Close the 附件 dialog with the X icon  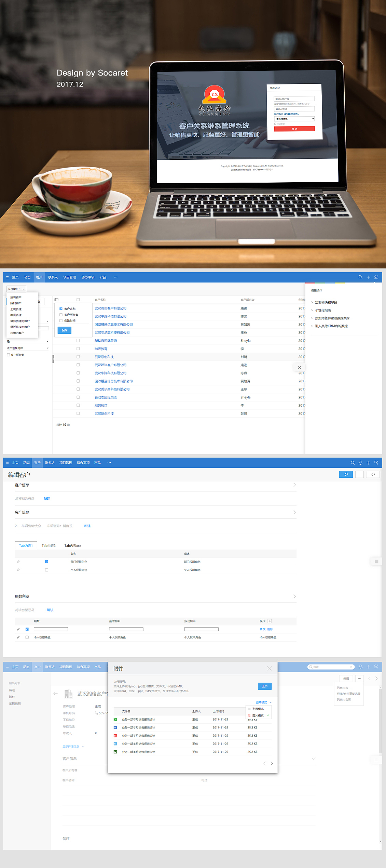(x=269, y=668)
